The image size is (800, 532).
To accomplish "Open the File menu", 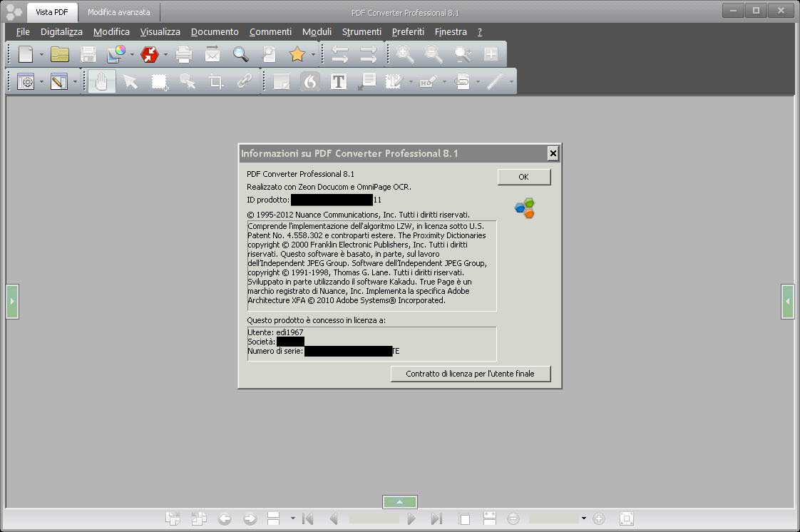I will pos(22,31).
